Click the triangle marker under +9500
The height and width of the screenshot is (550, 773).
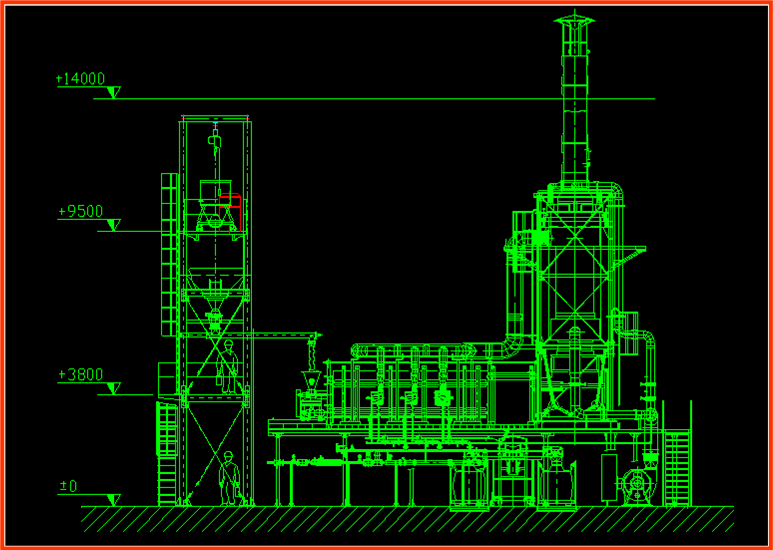[114, 225]
